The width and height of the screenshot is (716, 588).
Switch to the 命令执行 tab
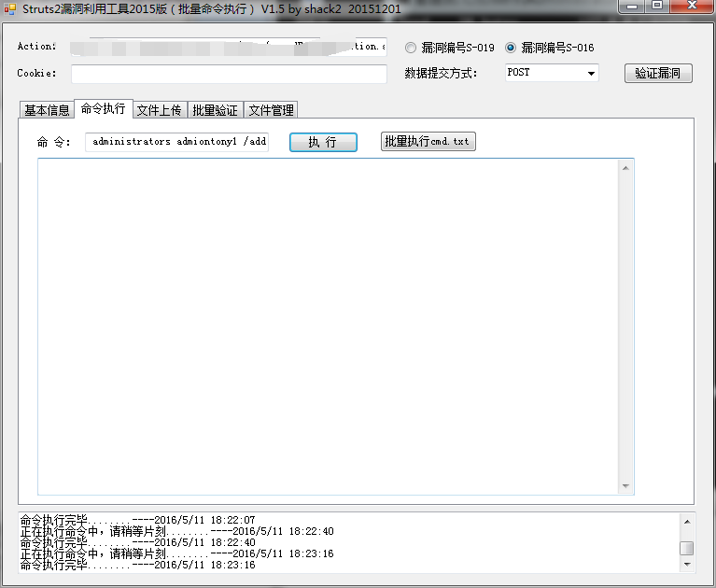[104, 108]
